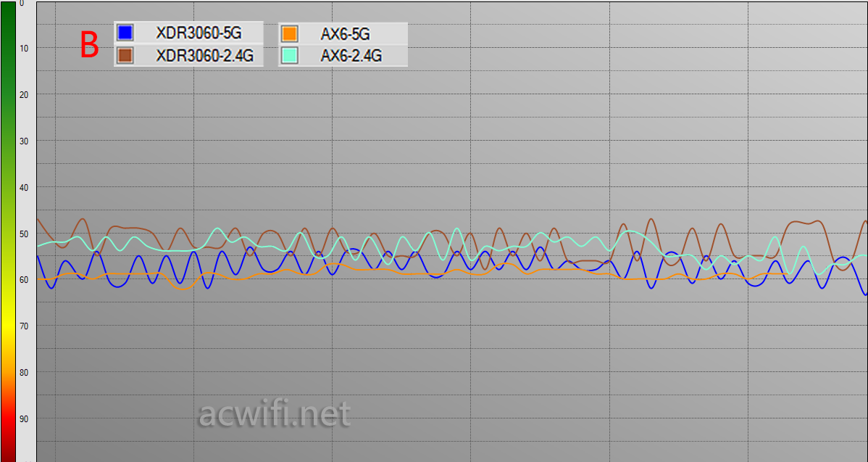
Task: Click the brown XDR3060-2.4G legend swatch
Action: point(125,55)
